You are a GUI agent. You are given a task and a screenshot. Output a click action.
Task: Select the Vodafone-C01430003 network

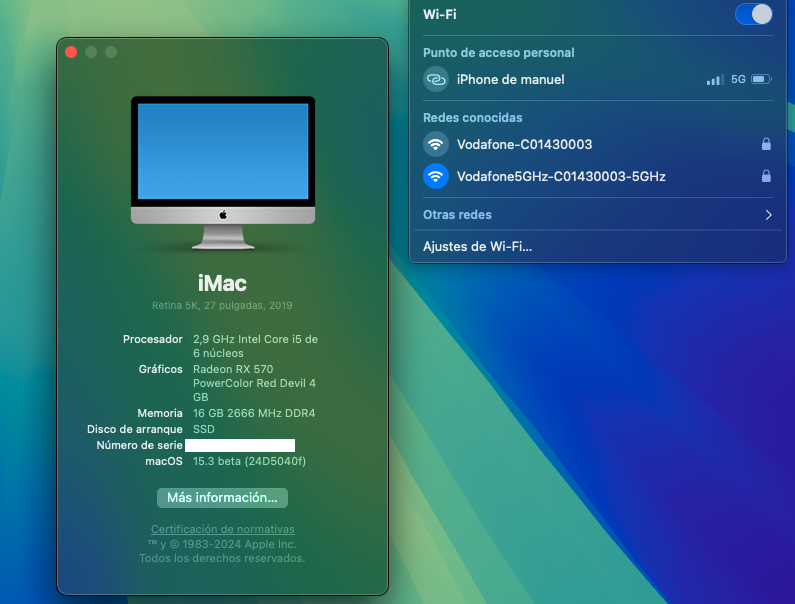(597, 144)
